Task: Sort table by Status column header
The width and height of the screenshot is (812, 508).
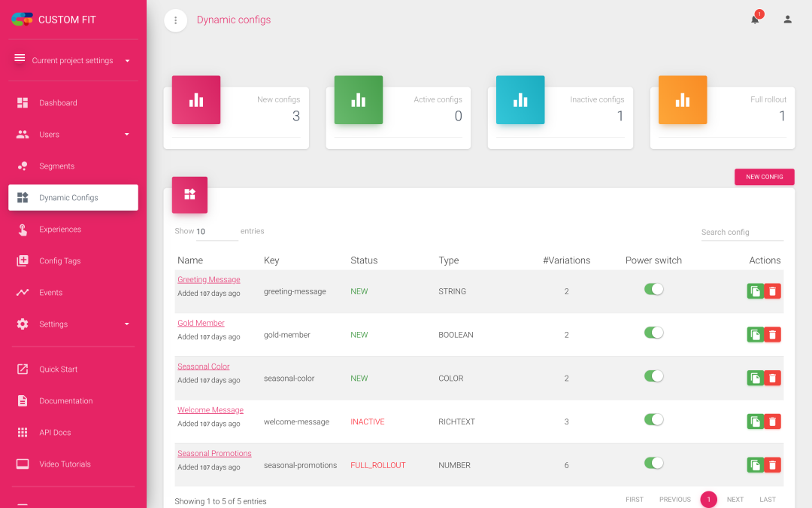Action: click(364, 260)
